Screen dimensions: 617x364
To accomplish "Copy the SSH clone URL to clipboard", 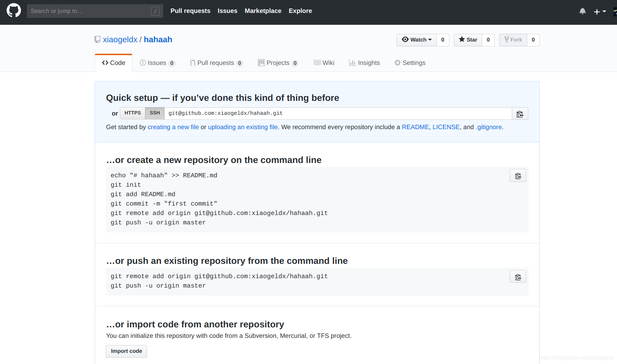I will pos(520,114).
